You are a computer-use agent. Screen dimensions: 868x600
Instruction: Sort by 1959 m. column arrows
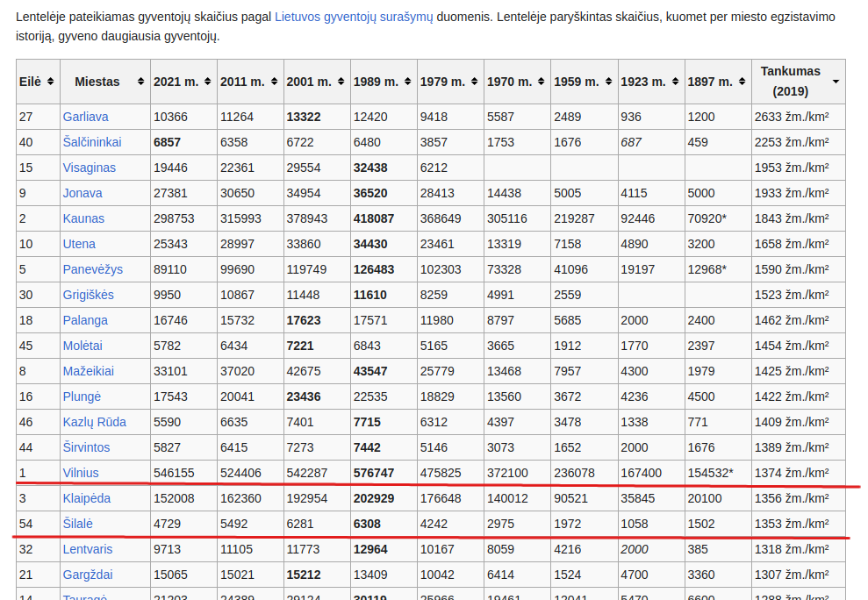608,82
